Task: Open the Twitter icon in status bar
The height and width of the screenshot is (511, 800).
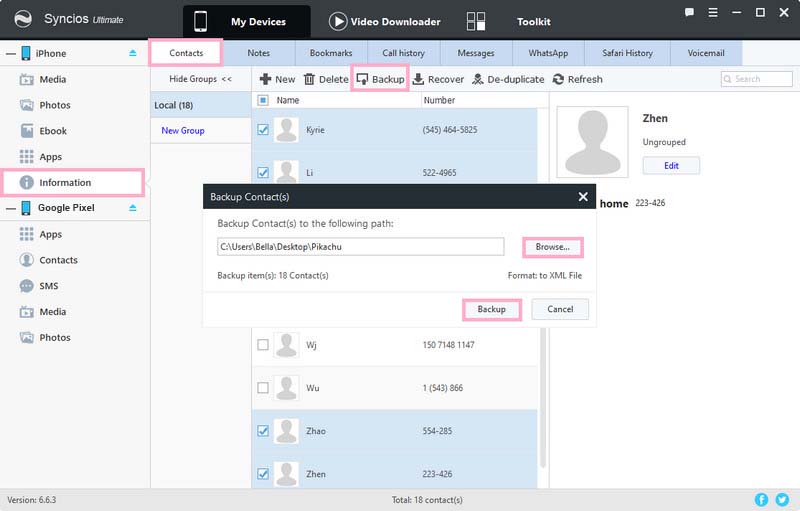Action: [x=782, y=499]
